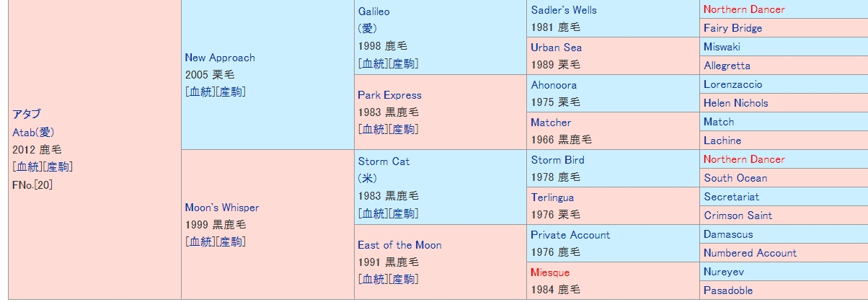Click the Private Account link
The width and height of the screenshot is (868, 302).
tap(570, 235)
